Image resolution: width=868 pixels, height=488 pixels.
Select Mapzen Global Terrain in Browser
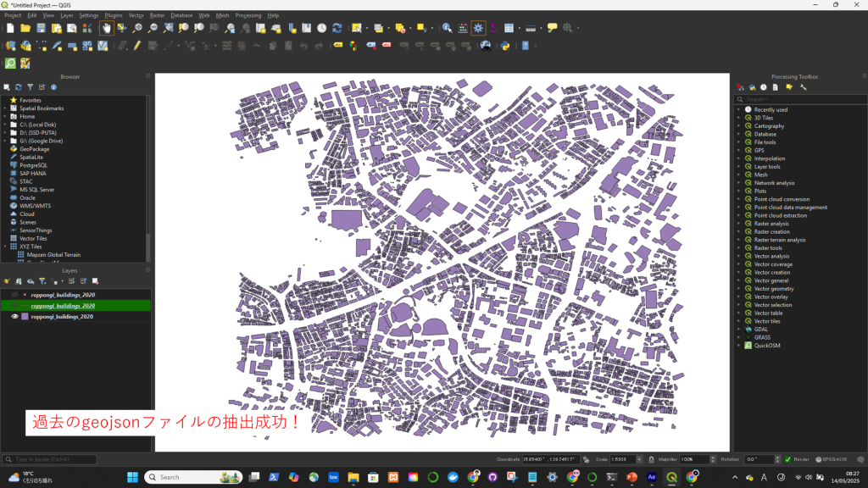pos(53,254)
